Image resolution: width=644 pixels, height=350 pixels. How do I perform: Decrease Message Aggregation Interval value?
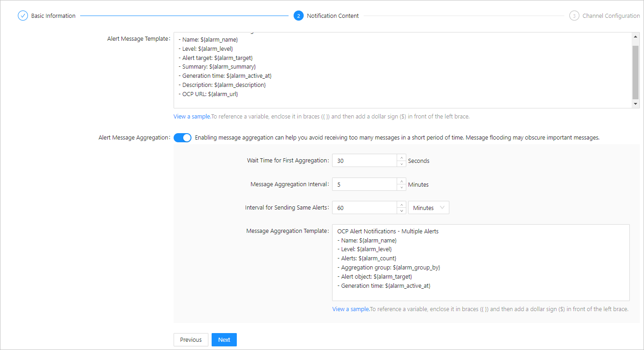[x=401, y=187]
